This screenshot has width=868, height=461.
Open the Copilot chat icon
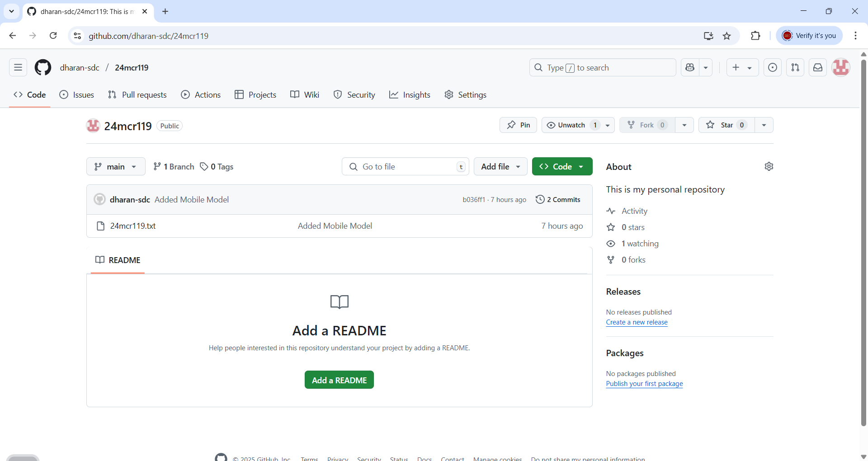690,67
